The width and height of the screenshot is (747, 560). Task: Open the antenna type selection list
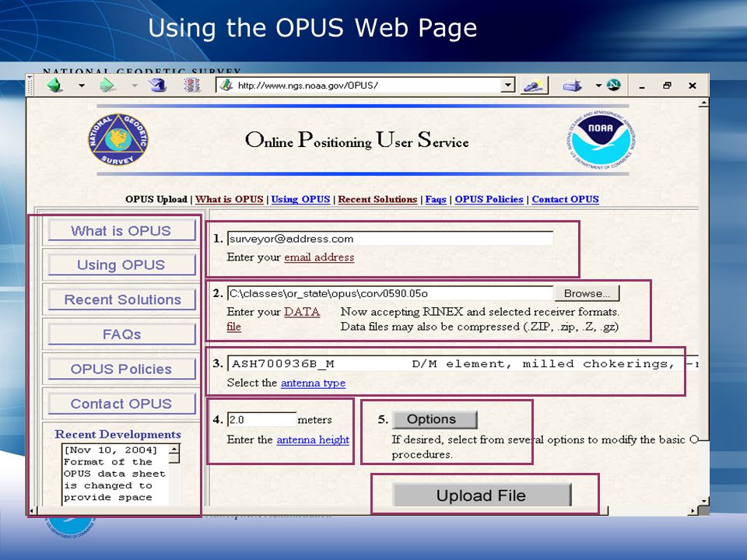(463, 364)
